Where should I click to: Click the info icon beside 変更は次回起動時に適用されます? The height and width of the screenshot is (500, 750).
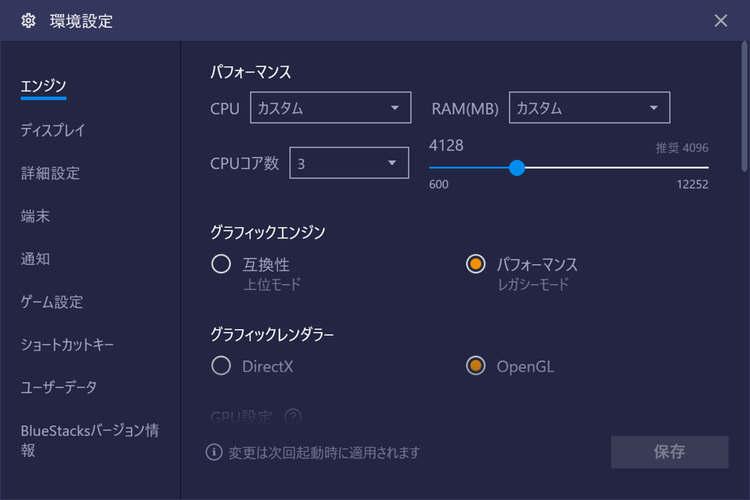click(214, 452)
